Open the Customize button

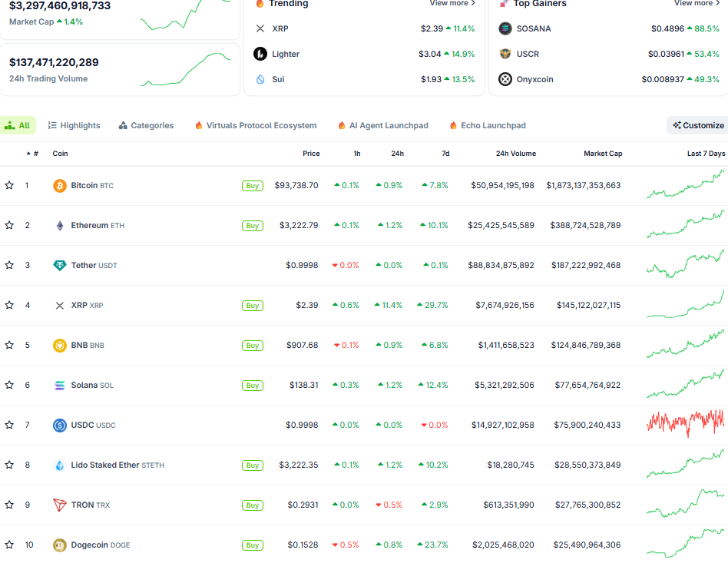[x=697, y=125]
